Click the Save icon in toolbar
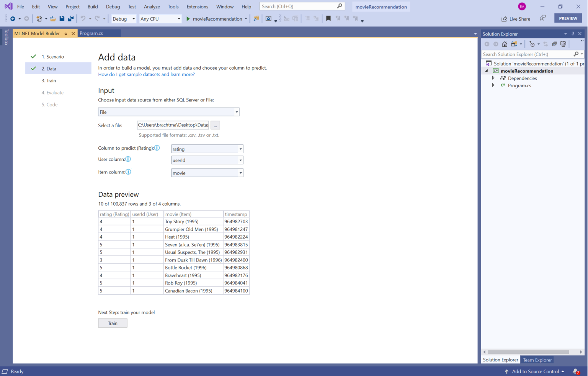Screen dimensions: 588x376 [62, 18]
